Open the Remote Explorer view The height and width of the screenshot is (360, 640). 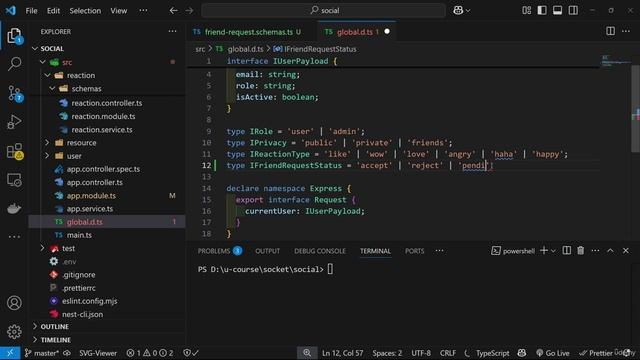coord(14,180)
